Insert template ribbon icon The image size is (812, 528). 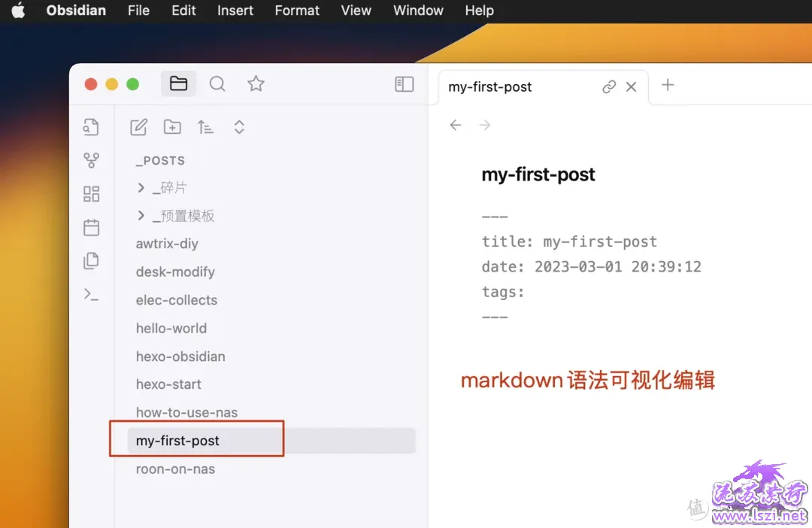pos(91,261)
